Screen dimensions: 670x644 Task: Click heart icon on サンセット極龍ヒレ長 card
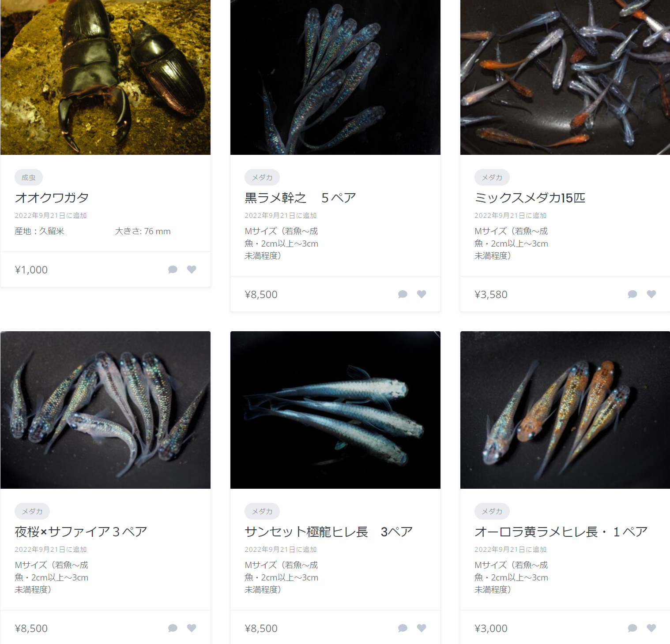(x=422, y=628)
